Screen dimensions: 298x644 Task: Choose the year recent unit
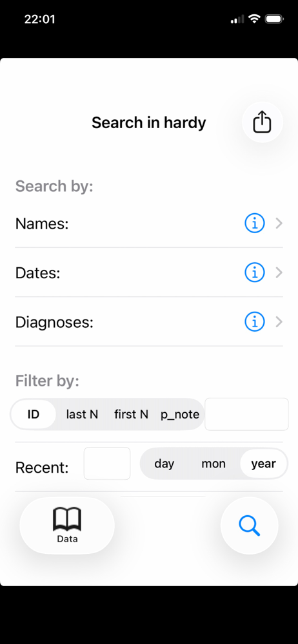click(x=263, y=463)
